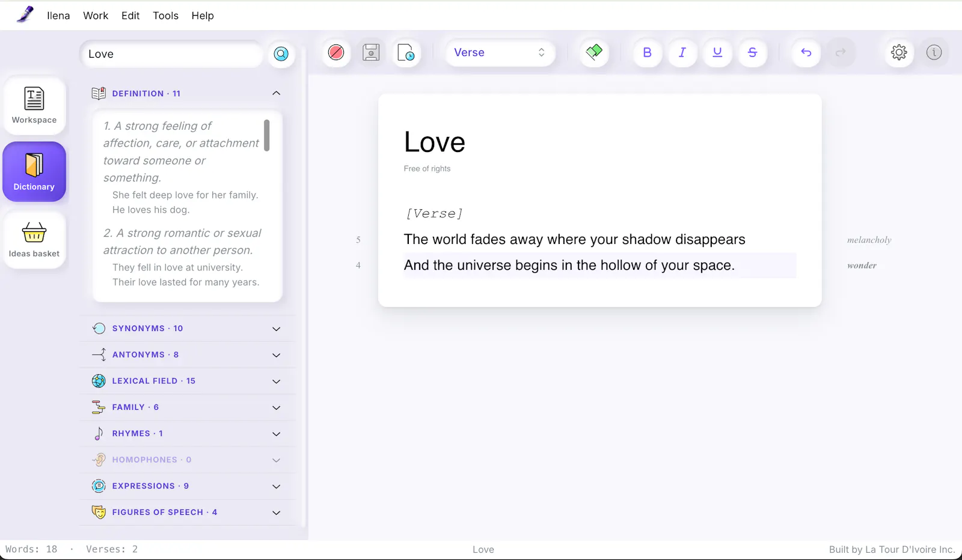The width and height of the screenshot is (962, 560).
Task: Open the document history clock icon
Action: pos(406,52)
